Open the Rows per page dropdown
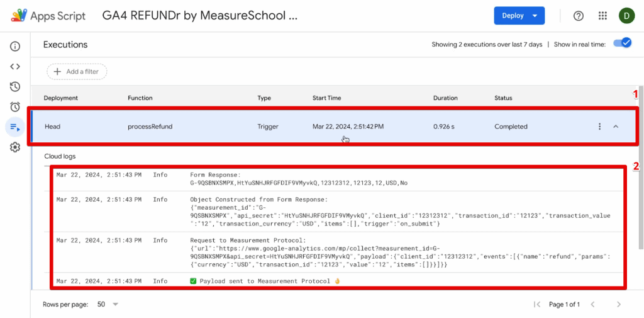Viewport: 644px width, 318px height. [108, 304]
